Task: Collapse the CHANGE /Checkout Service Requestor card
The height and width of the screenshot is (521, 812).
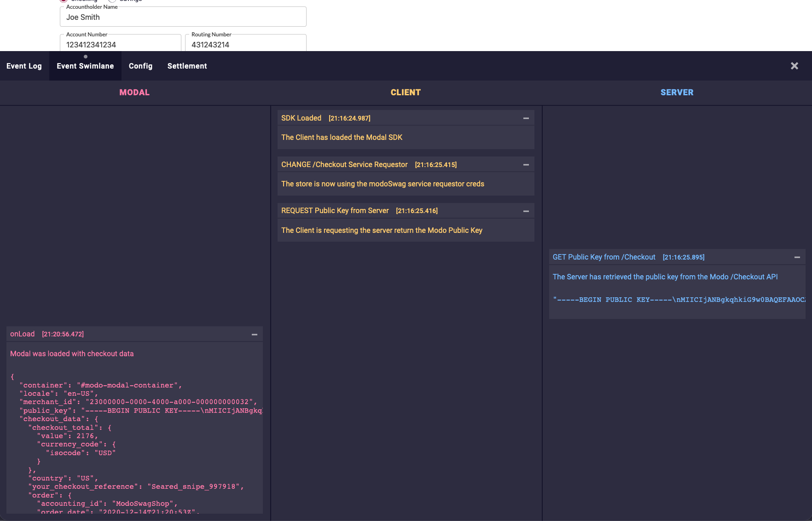Action: tap(526, 165)
